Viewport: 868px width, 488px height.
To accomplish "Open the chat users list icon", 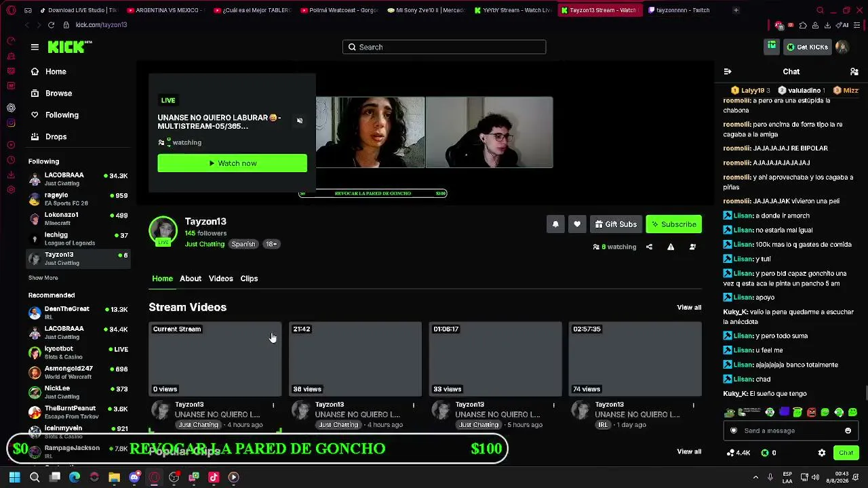I will tap(854, 71).
